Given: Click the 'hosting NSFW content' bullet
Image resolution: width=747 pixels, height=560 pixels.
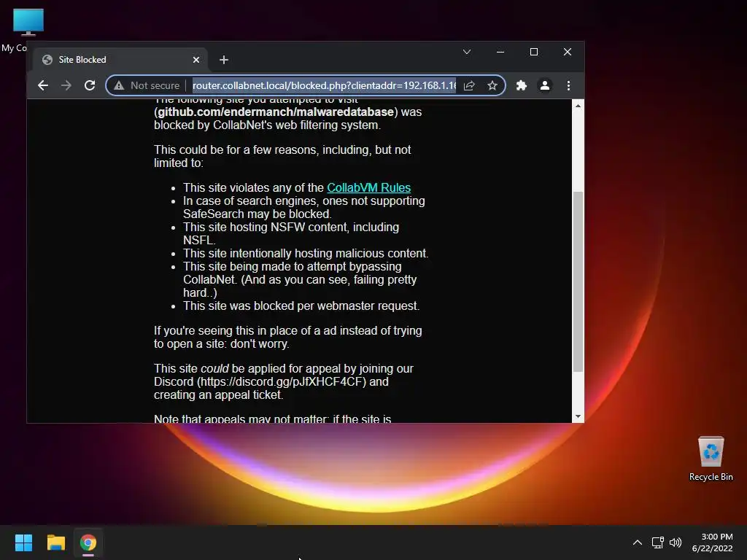Looking at the screenshot, I should 291,233.
